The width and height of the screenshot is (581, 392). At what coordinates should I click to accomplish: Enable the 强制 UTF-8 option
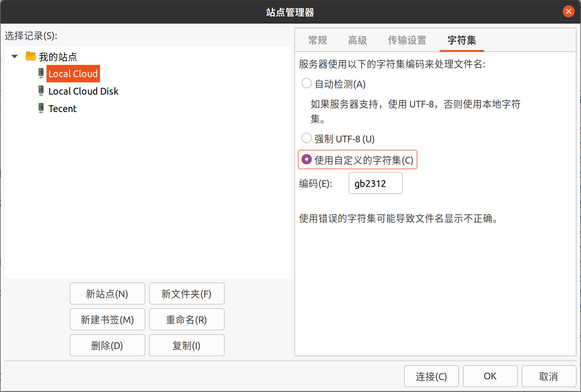(x=306, y=138)
